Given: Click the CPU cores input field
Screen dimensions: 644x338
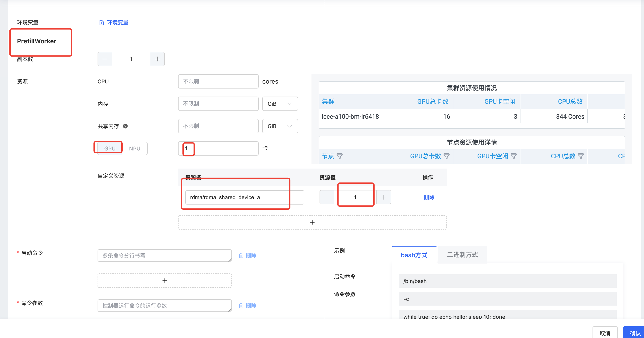Looking at the screenshot, I should (x=218, y=81).
